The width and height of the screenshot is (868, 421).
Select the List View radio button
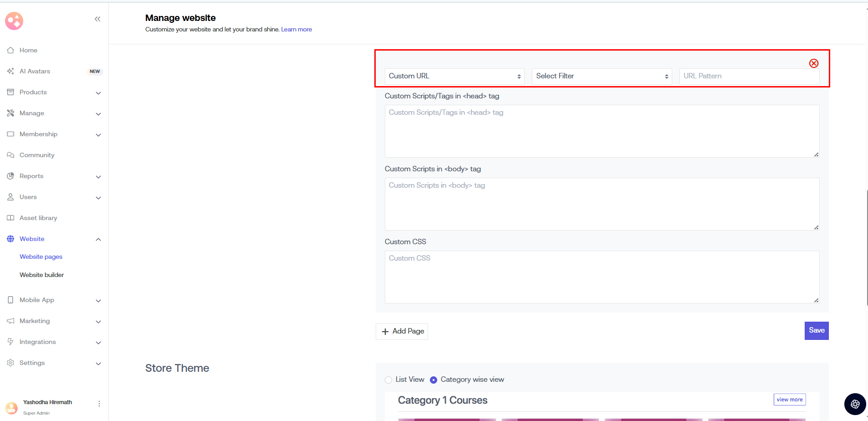[x=388, y=380]
